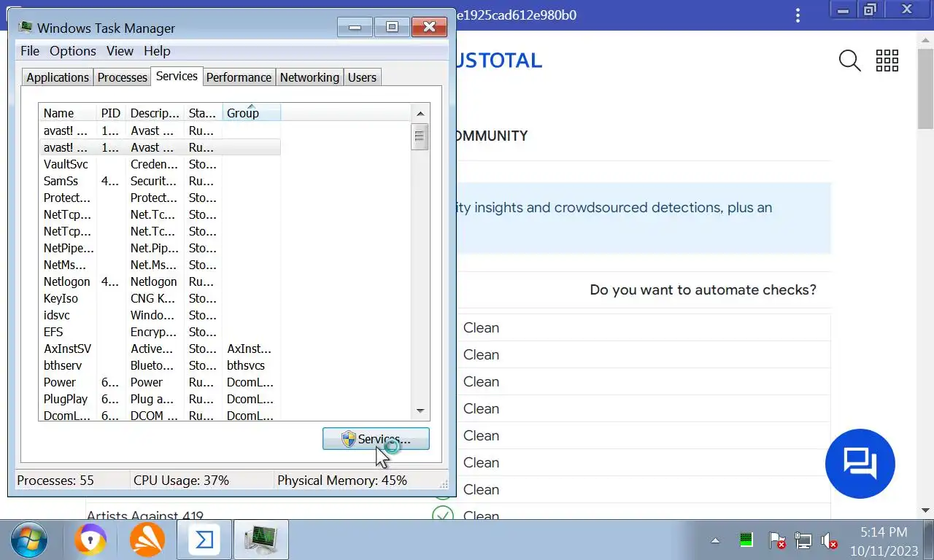The image size is (934, 560).
Task: Switch to the Processes tab
Action: pyautogui.click(x=123, y=77)
